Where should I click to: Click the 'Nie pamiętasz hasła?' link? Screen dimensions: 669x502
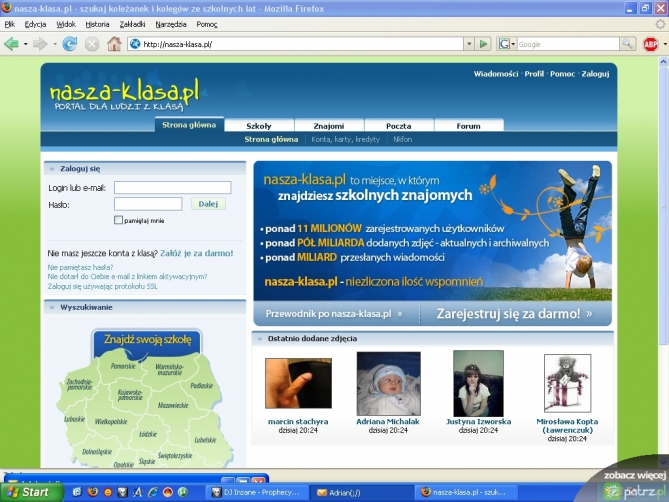(81, 267)
